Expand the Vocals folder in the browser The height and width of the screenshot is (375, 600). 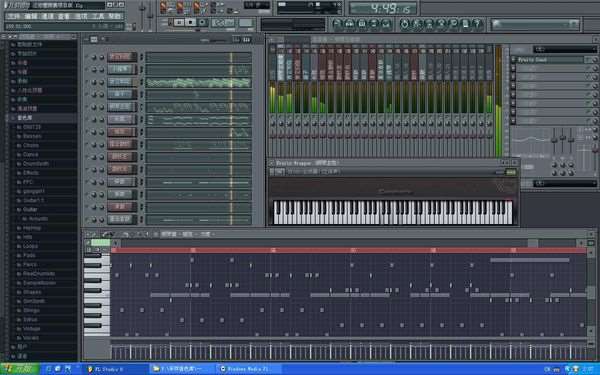click(x=31, y=338)
